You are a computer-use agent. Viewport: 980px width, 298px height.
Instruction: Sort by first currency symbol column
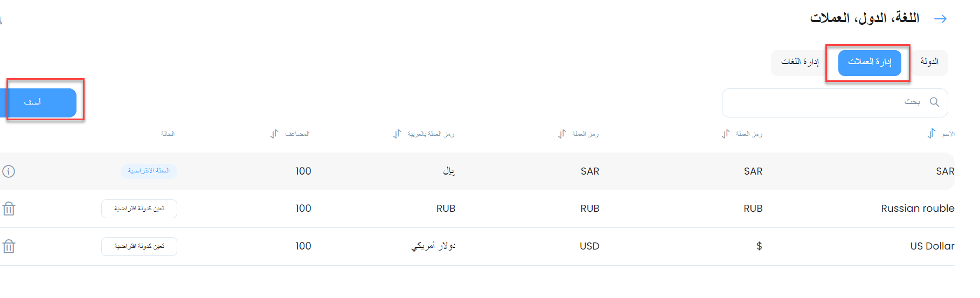(725, 134)
